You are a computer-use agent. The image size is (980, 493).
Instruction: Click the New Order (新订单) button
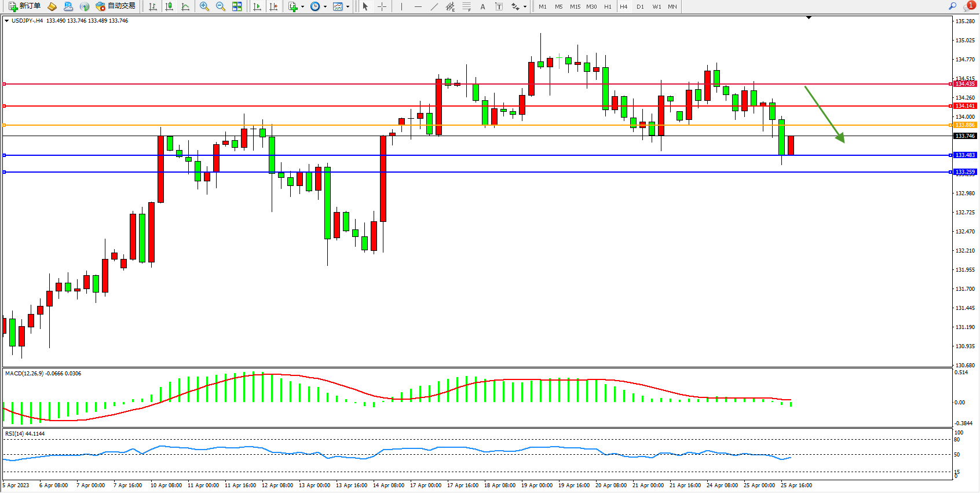tap(24, 6)
